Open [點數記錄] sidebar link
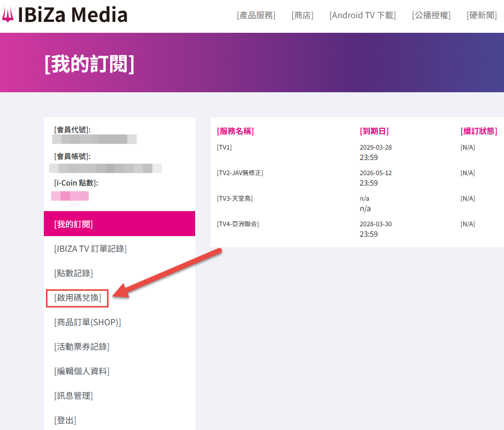Image resolution: width=504 pixels, height=430 pixels. click(73, 273)
